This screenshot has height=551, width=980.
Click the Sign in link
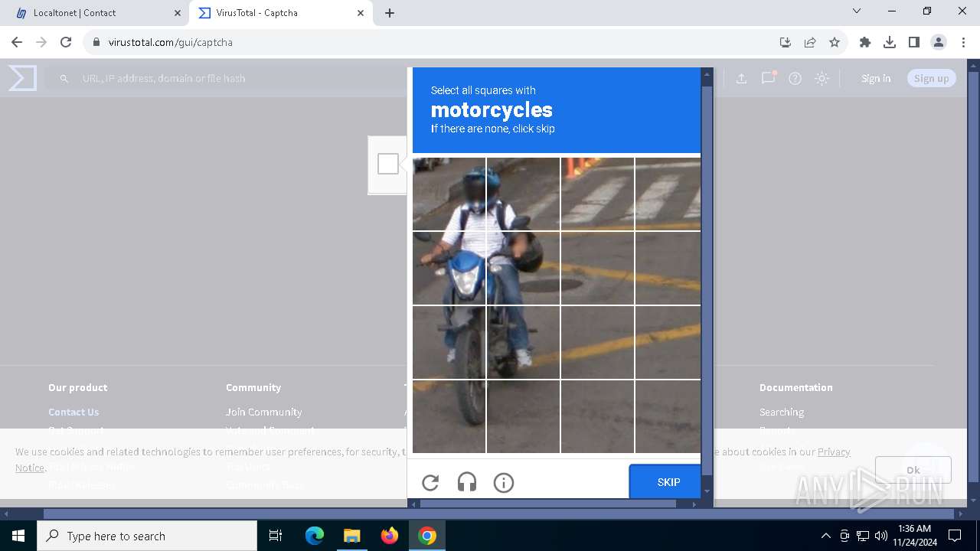(876, 78)
